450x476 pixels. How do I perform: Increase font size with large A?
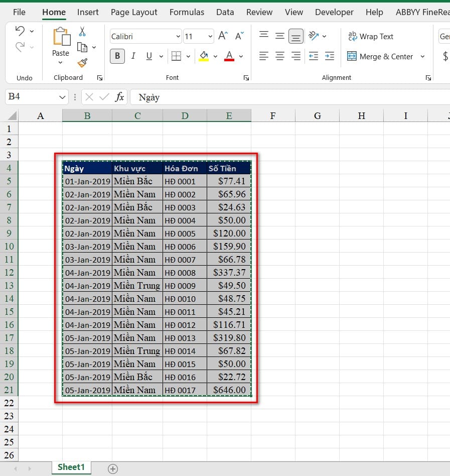(223, 36)
